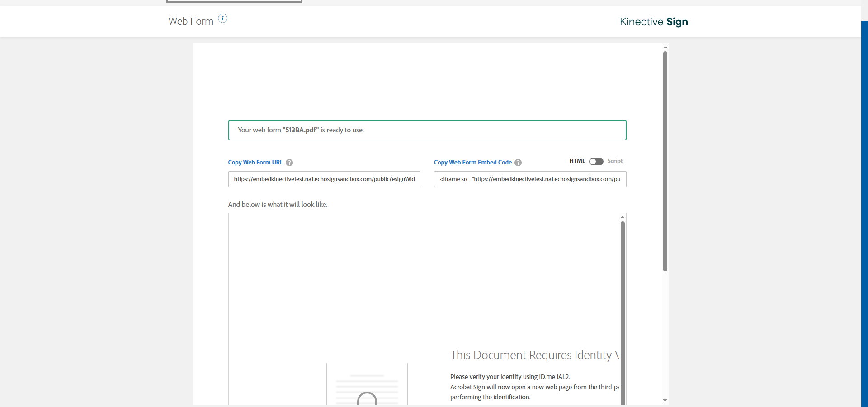Image resolution: width=868 pixels, height=407 pixels.
Task: Click the 'This Document Requires Identity' heading
Action: [534, 355]
